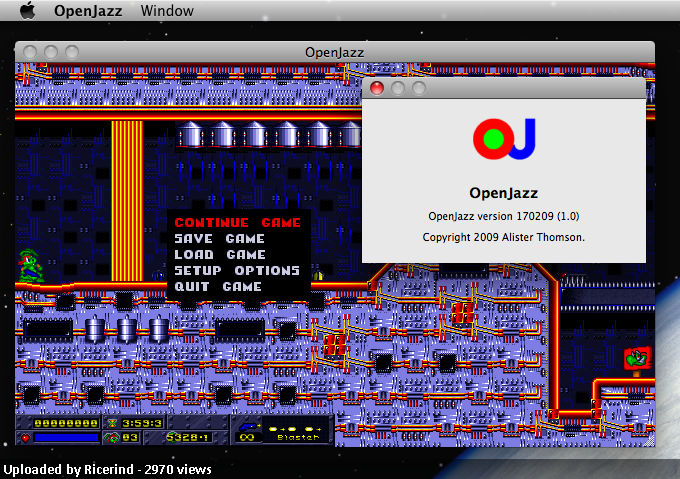Viewport: 680px width, 479px height.
Task: Click the hourglass timer icon
Action: 112,423
